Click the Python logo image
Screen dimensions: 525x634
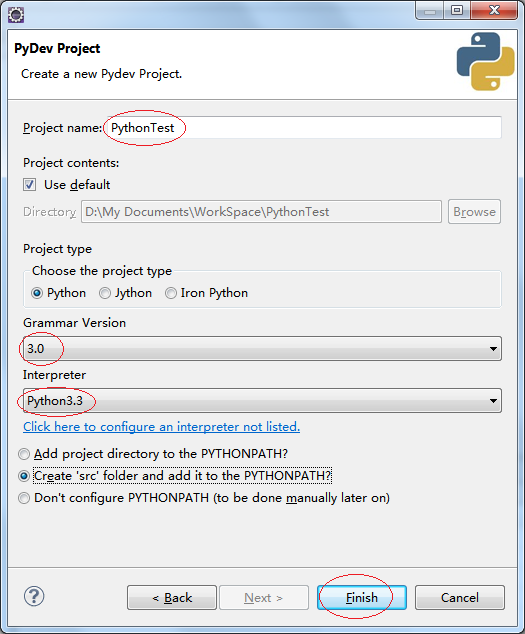tap(485, 61)
